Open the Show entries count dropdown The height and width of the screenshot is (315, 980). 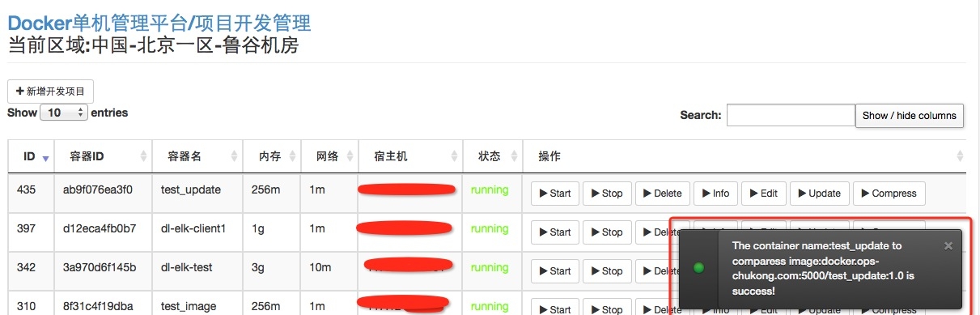coord(64,113)
